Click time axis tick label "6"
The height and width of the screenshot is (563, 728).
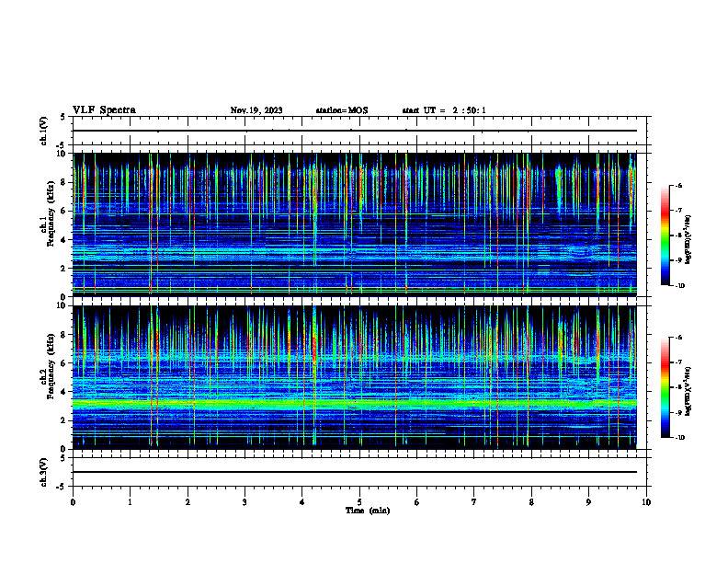pos(417,502)
